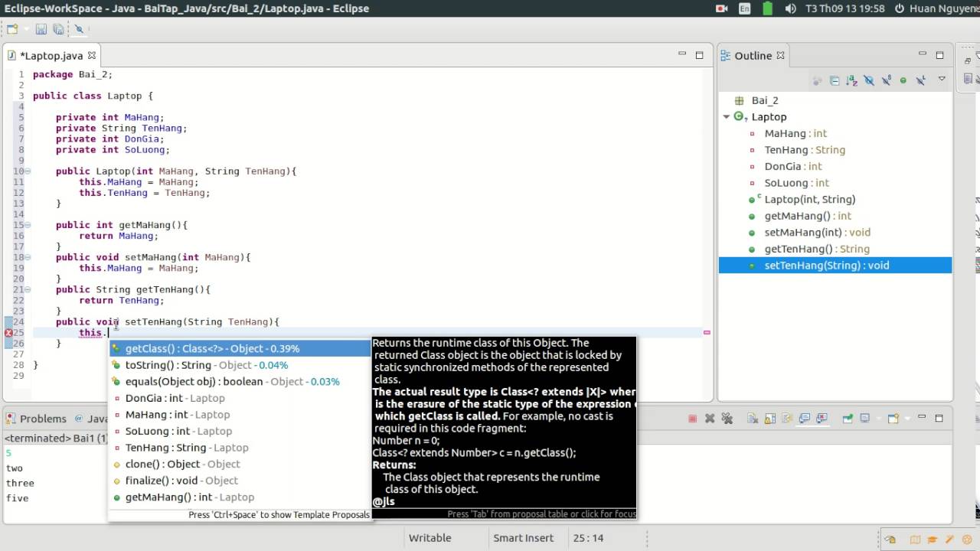Collapse getMaHang method fold at line 15

tap(28, 225)
